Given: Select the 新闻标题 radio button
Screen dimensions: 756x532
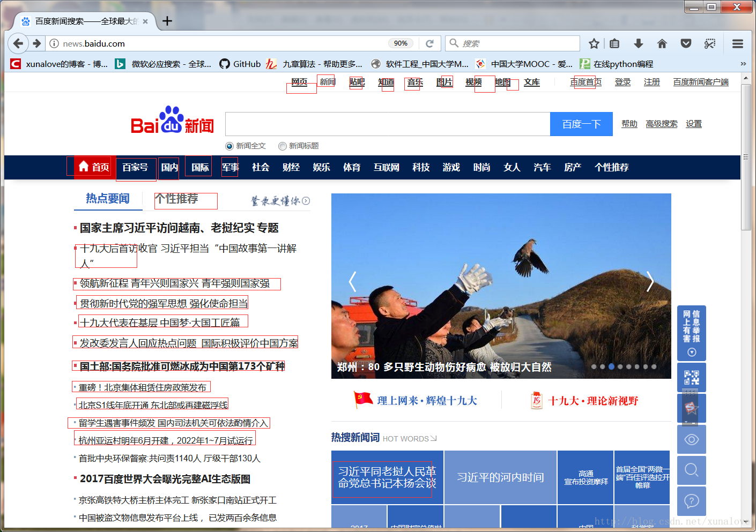Looking at the screenshot, I should coord(283,146).
